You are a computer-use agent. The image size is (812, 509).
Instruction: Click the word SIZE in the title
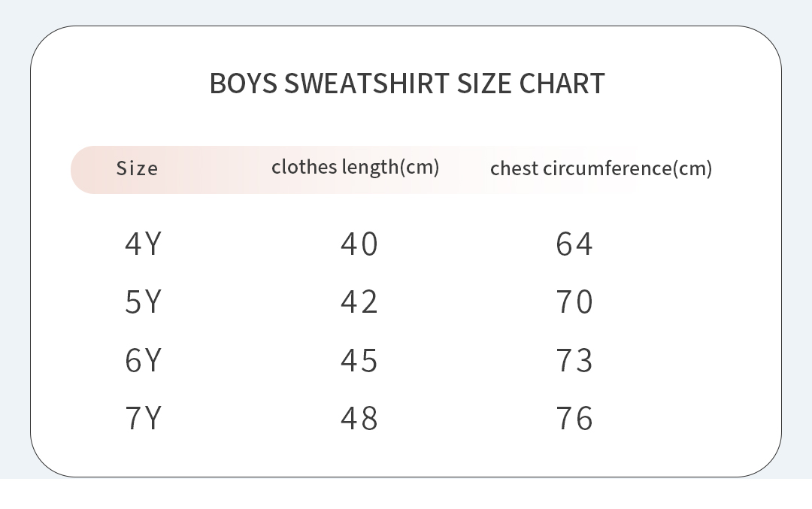(484, 83)
